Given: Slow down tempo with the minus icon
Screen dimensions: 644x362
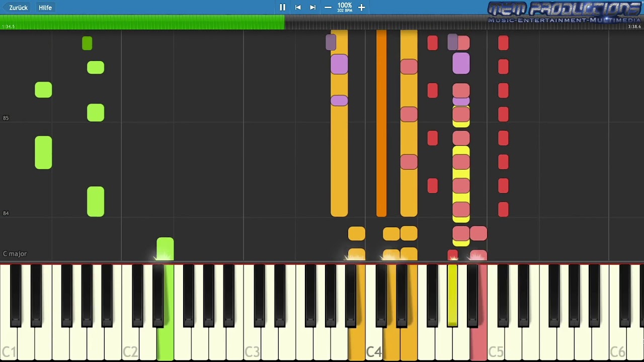Looking at the screenshot, I should 328,8.
